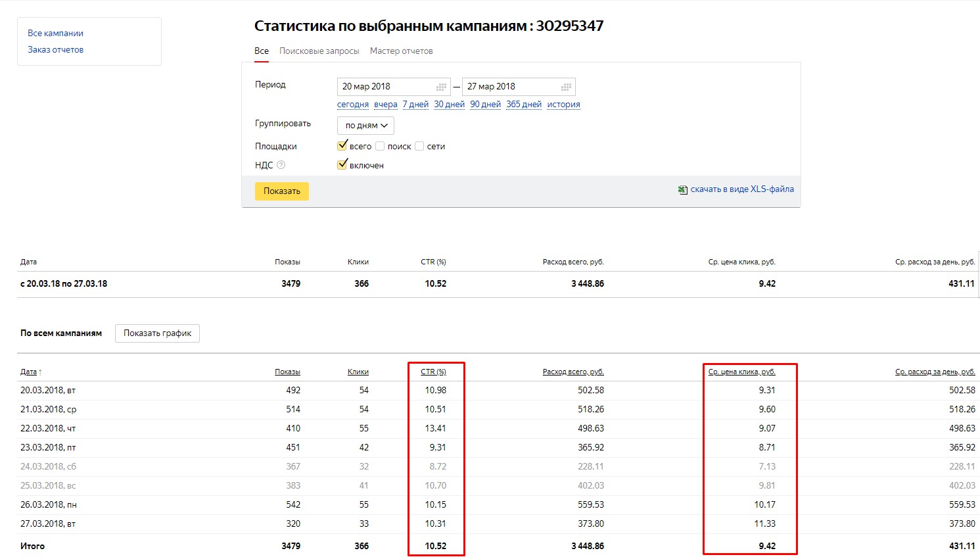Select the '365 дней' period shortcut
The width and height of the screenshot is (980, 559).
tap(524, 105)
